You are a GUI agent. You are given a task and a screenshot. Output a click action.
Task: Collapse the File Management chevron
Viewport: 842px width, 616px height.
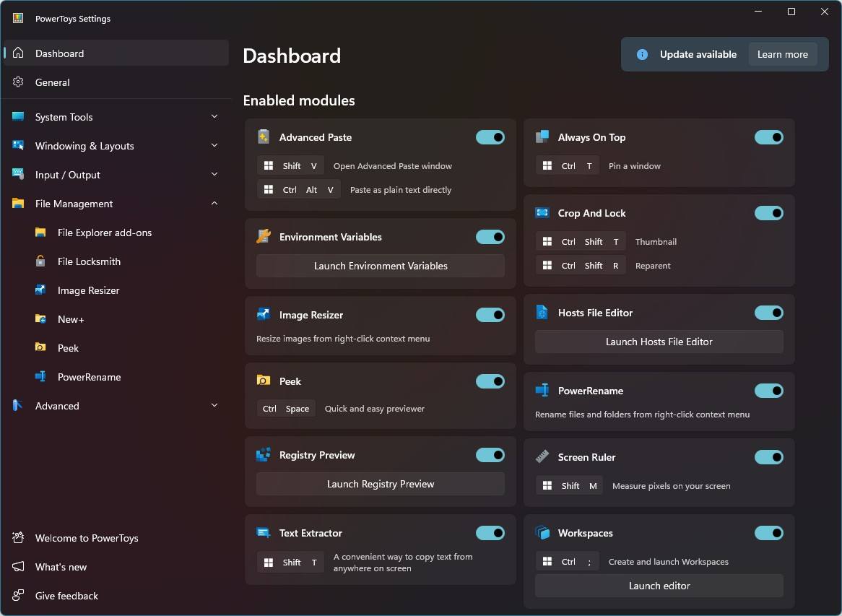[x=214, y=203]
